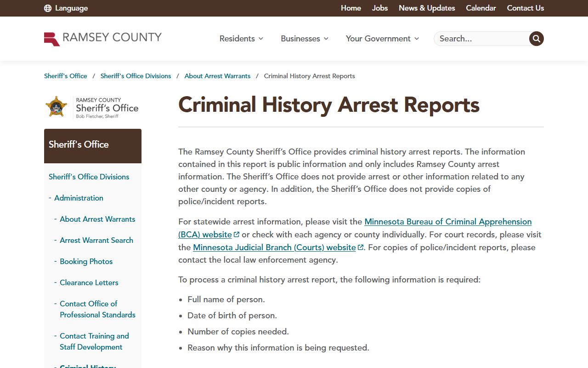
Task: Open the Calendar page
Action: click(481, 8)
